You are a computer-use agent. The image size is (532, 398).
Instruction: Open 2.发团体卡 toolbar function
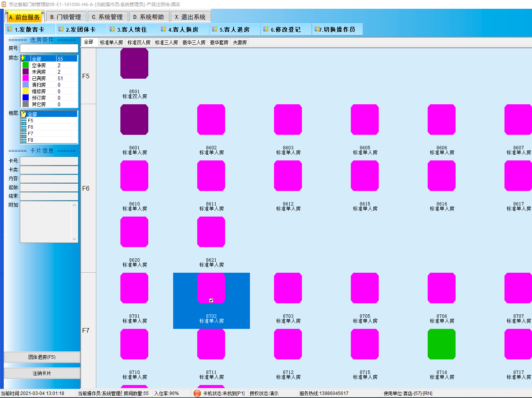pos(81,29)
